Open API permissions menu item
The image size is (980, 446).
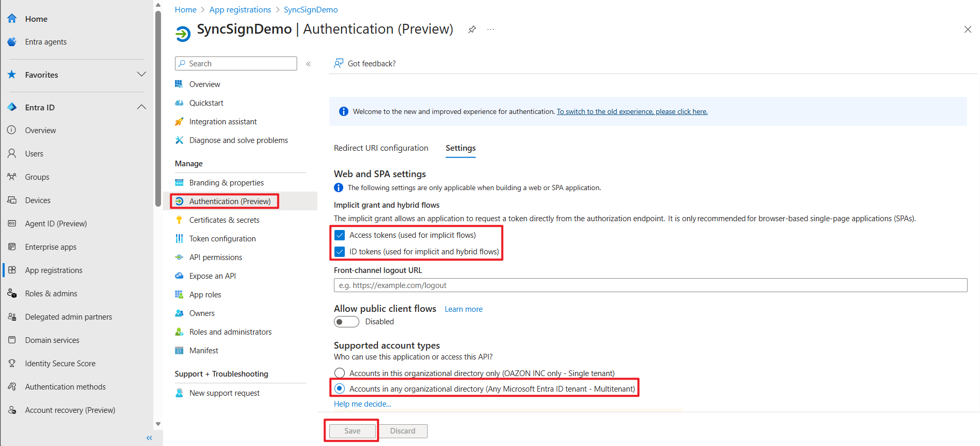[215, 257]
